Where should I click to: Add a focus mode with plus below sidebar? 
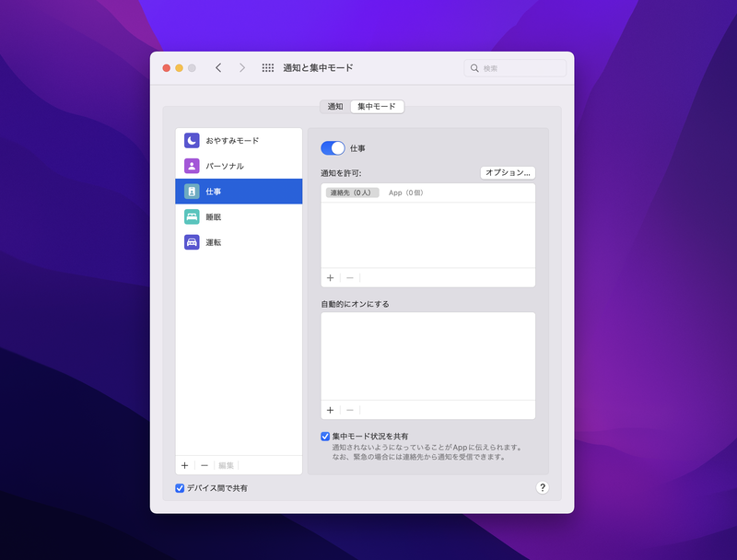click(x=185, y=465)
